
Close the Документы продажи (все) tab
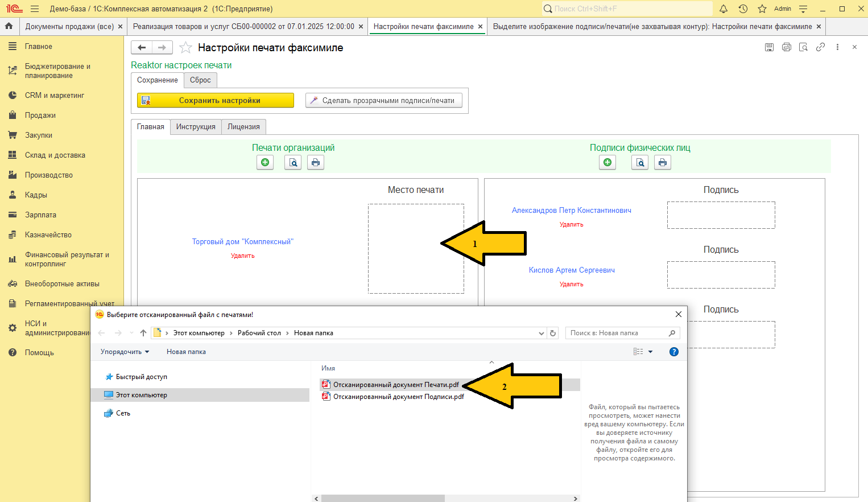[120, 27]
